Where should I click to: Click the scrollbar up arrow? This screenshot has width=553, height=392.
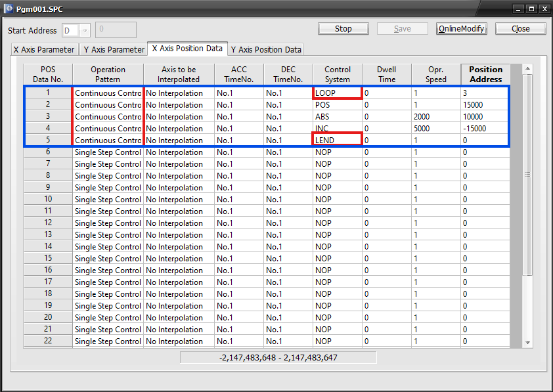point(527,69)
